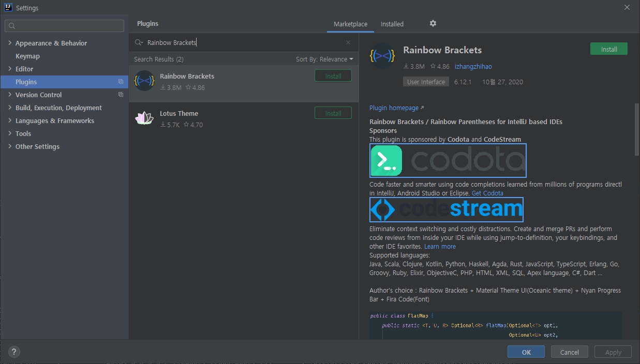Click the FlatMap code preview screenshot
This screenshot has height=364, width=640.
(496, 325)
